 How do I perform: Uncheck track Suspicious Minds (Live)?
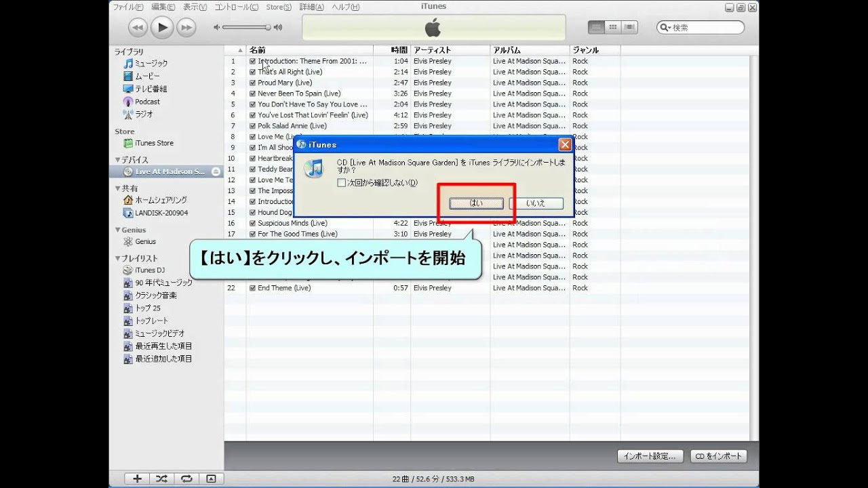(252, 223)
